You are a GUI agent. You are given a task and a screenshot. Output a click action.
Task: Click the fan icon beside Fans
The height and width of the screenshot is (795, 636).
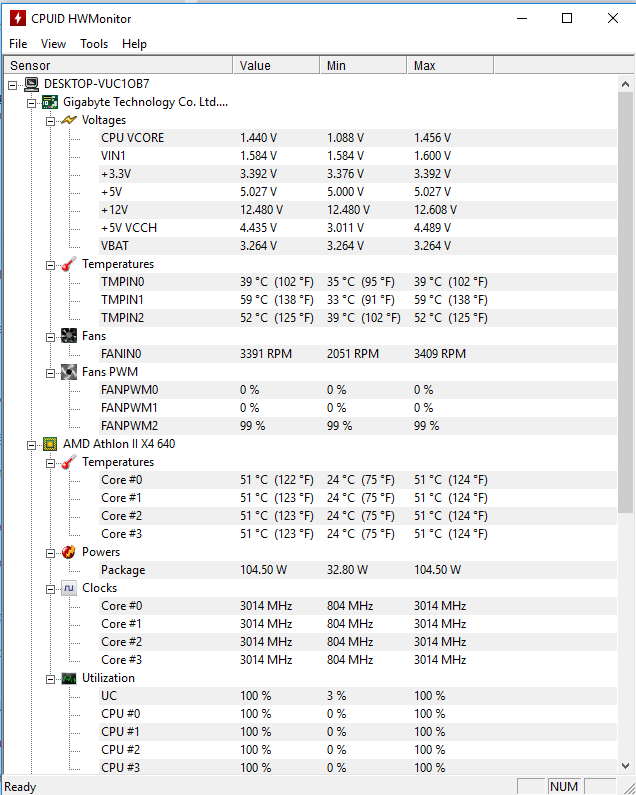tap(69, 336)
